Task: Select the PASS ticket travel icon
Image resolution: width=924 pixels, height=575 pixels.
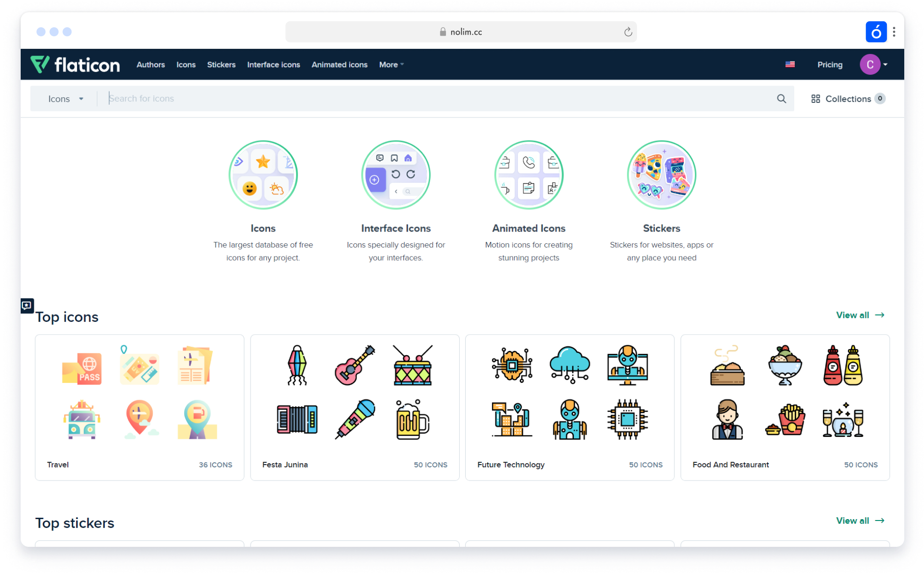Action: (82, 369)
